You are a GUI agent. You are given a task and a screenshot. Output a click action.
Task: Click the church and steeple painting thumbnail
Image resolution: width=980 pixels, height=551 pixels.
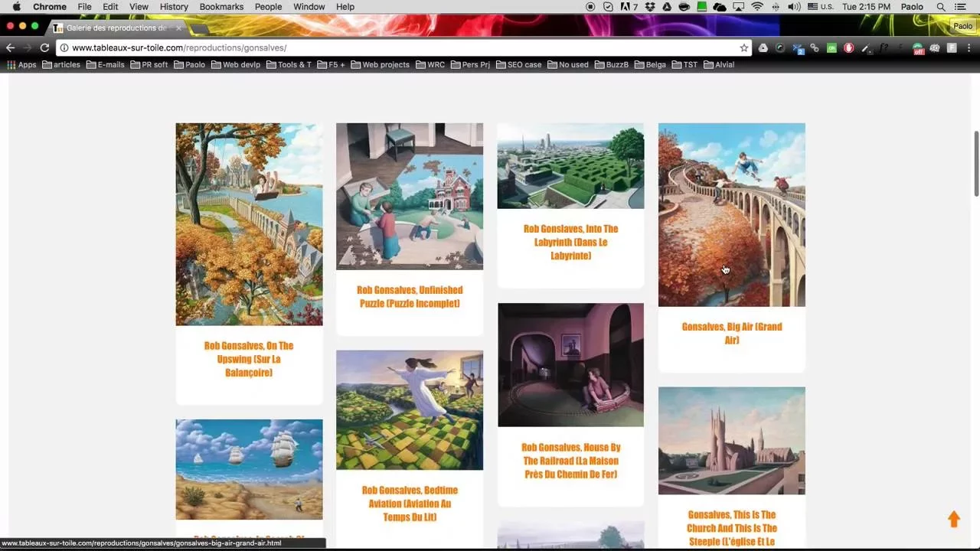pyautogui.click(x=732, y=441)
